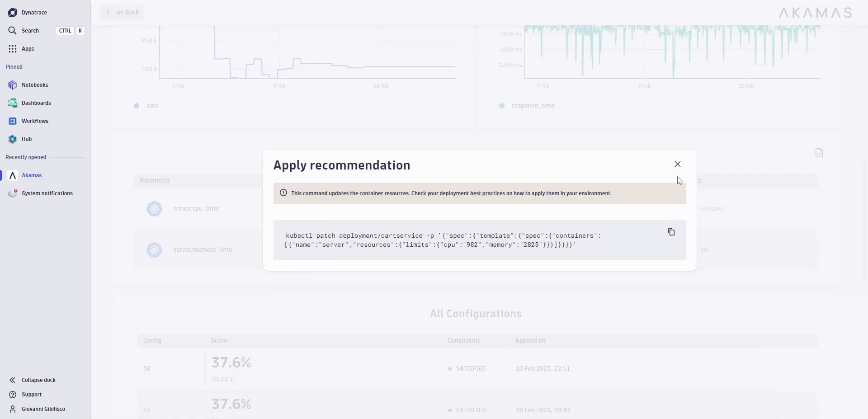Open Giovanni Gibilisco user menu
This screenshot has height=419, width=868.
click(43, 409)
